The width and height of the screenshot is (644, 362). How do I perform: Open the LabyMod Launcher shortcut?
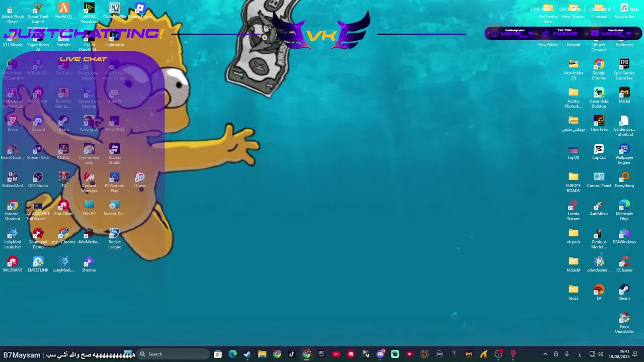click(x=13, y=239)
